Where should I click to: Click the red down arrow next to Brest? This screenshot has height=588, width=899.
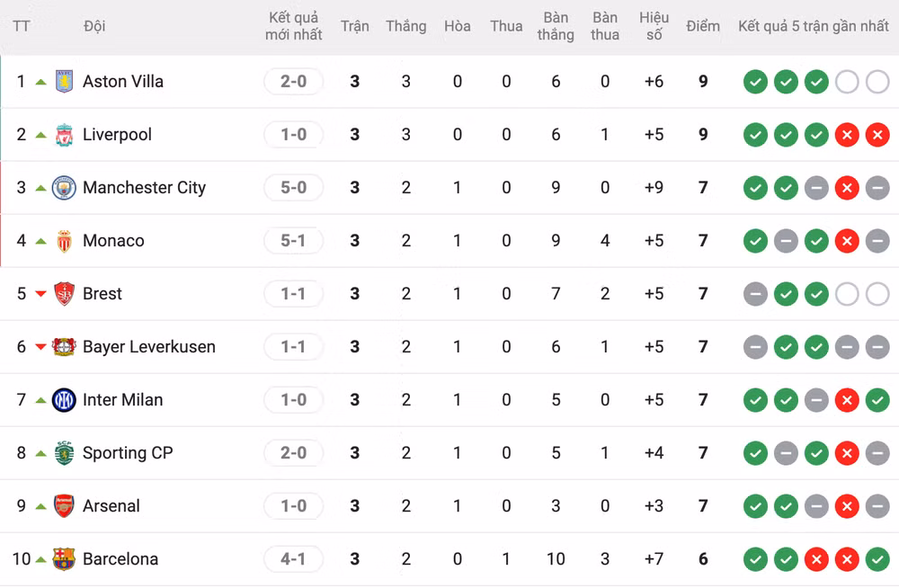[x=40, y=293]
